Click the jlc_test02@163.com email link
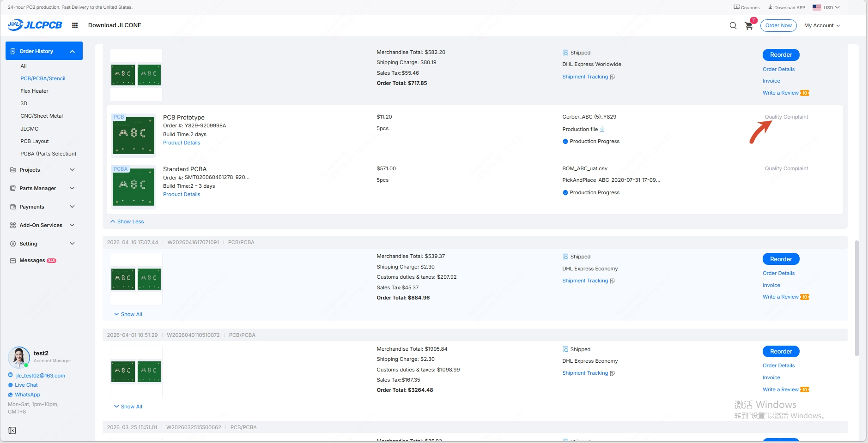868x443 pixels. (41, 376)
